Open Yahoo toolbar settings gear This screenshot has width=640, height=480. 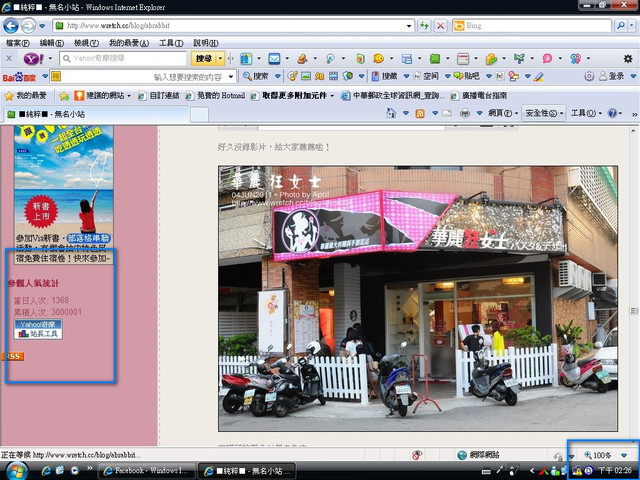coord(628,59)
